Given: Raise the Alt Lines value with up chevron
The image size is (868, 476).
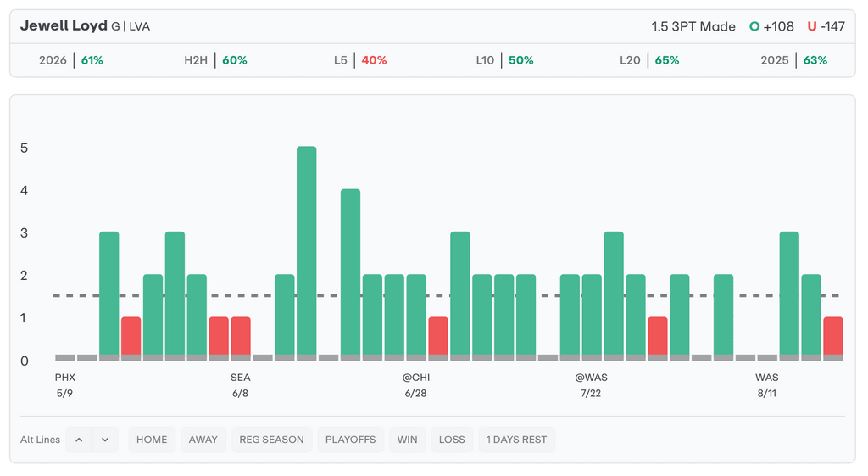Looking at the screenshot, I should click(x=79, y=440).
